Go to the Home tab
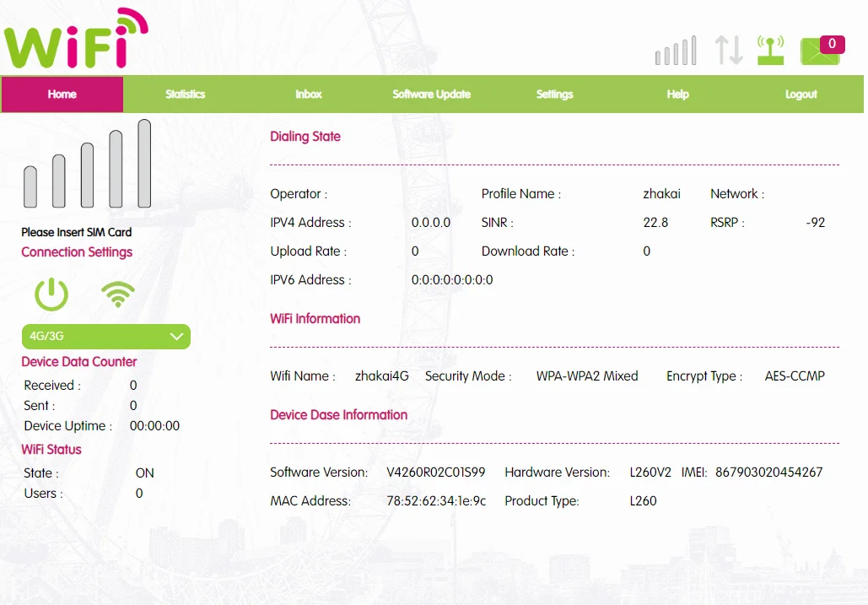868x605 pixels. coord(62,95)
